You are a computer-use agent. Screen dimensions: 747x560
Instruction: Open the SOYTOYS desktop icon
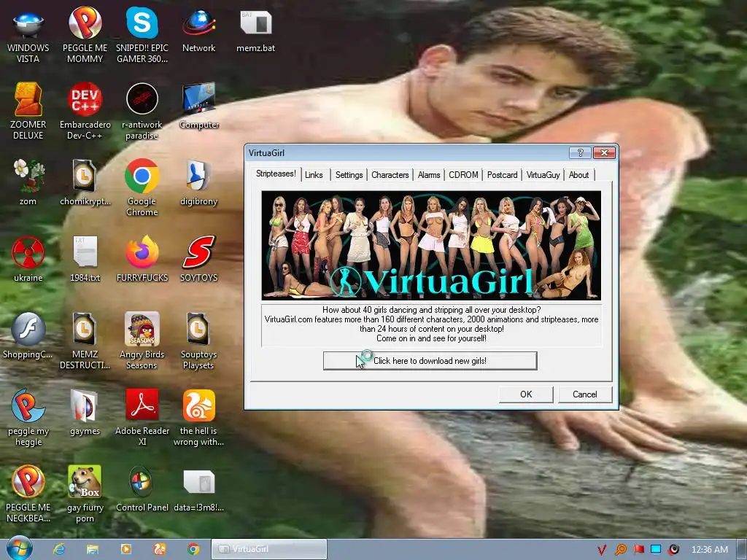pyautogui.click(x=198, y=260)
